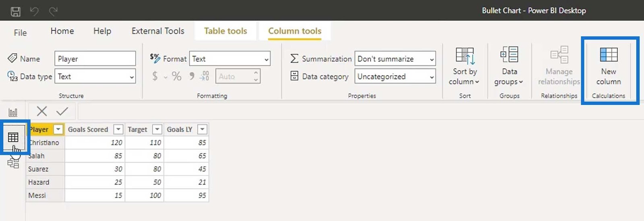Increase decimal places stepper up arrow
Viewport: 644px width, 221px height.
pyautogui.click(x=256, y=73)
